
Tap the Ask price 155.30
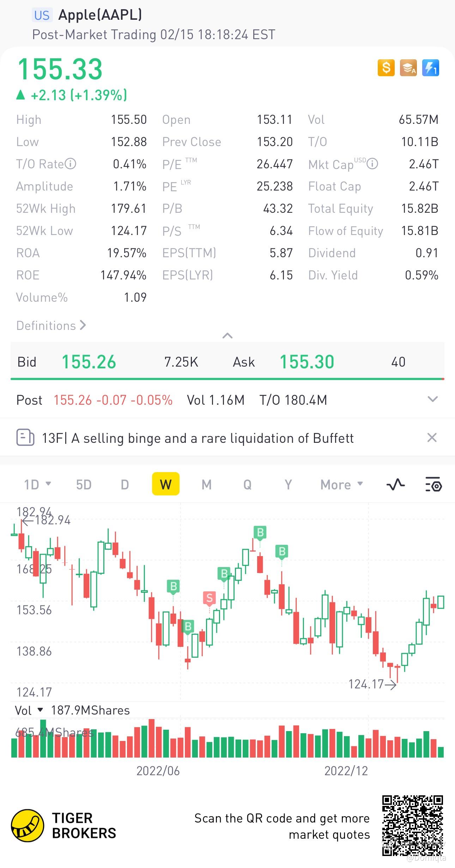[307, 362]
